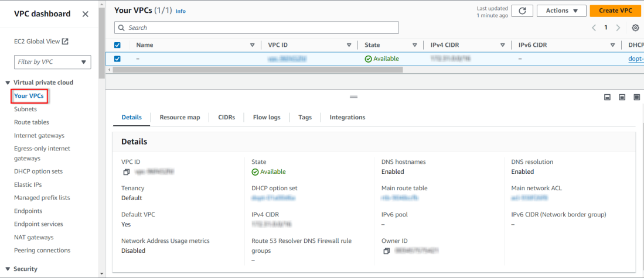The width and height of the screenshot is (644, 278).
Task: Open Elastic IPs page
Action: pyautogui.click(x=28, y=184)
